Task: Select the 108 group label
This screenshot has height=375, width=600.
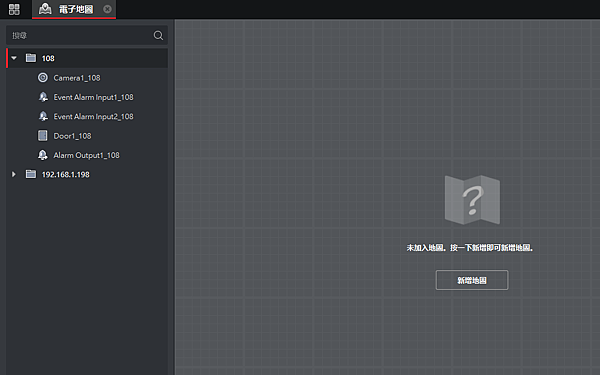Action: 48,58
